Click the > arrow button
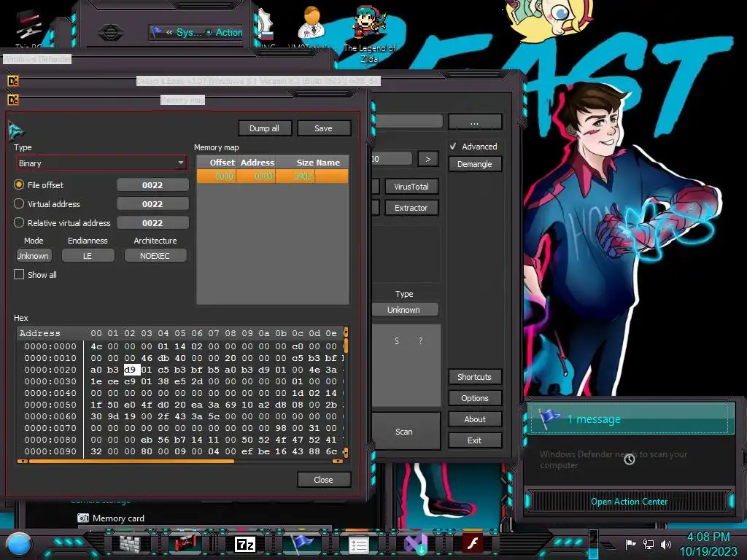The height and width of the screenshot is (560, 747). tap(427, 159)
